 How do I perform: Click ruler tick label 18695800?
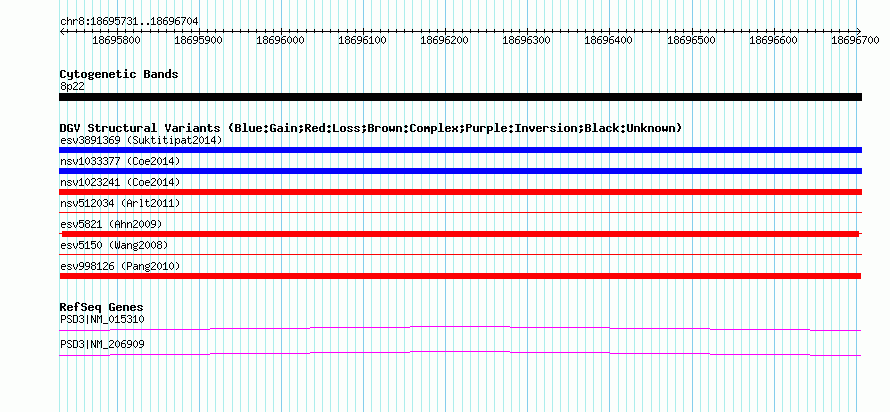coord(116,40)
